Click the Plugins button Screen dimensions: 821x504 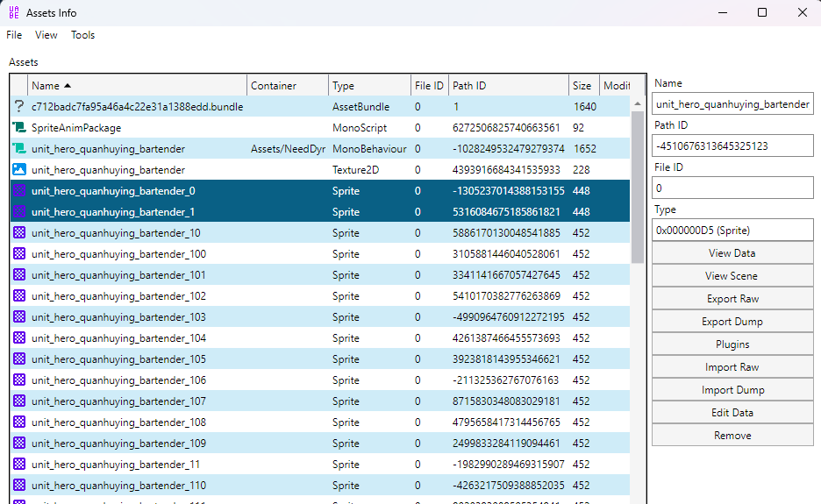732,344
